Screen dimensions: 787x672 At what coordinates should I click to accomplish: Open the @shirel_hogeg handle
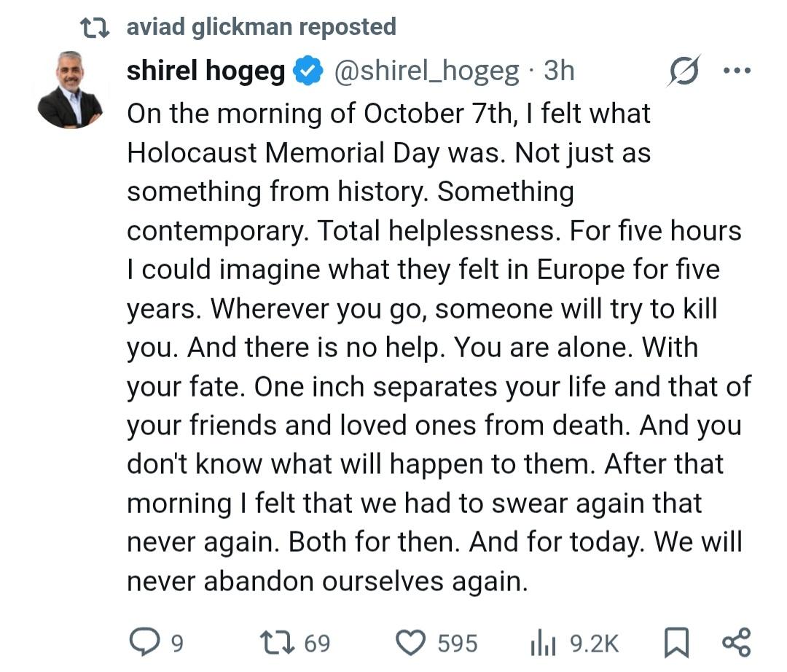coord(426,71)
